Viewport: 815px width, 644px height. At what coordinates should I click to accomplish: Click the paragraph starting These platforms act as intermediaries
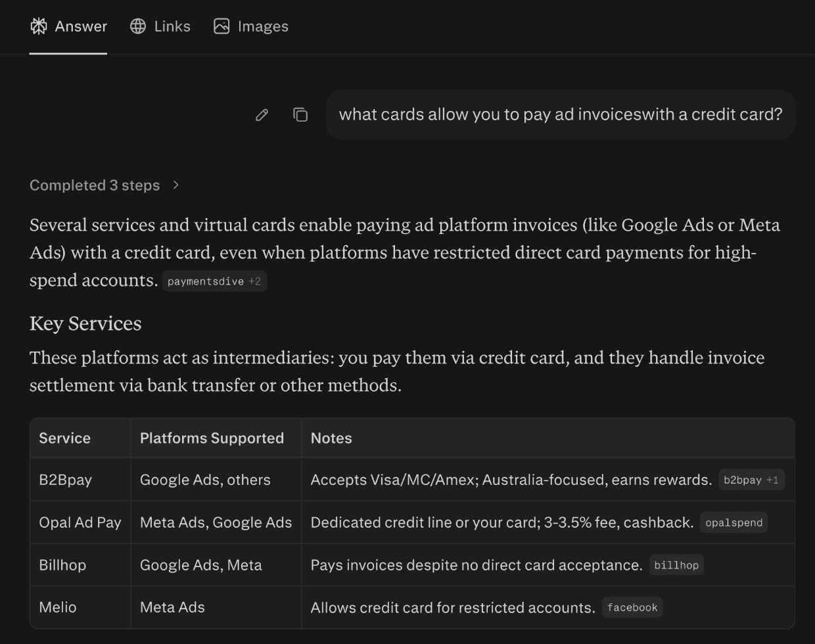click(x=397, y=371)
